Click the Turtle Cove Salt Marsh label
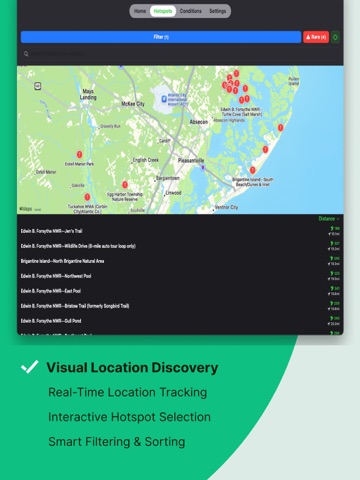This screenshot has width=360, height=480. tap(241, 112)
